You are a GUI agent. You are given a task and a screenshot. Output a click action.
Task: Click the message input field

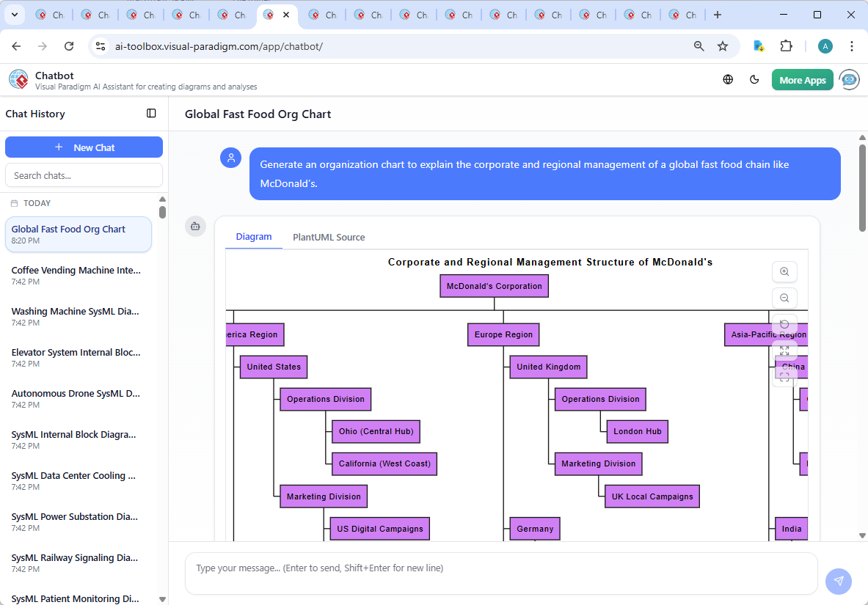[x=501, y=573]
